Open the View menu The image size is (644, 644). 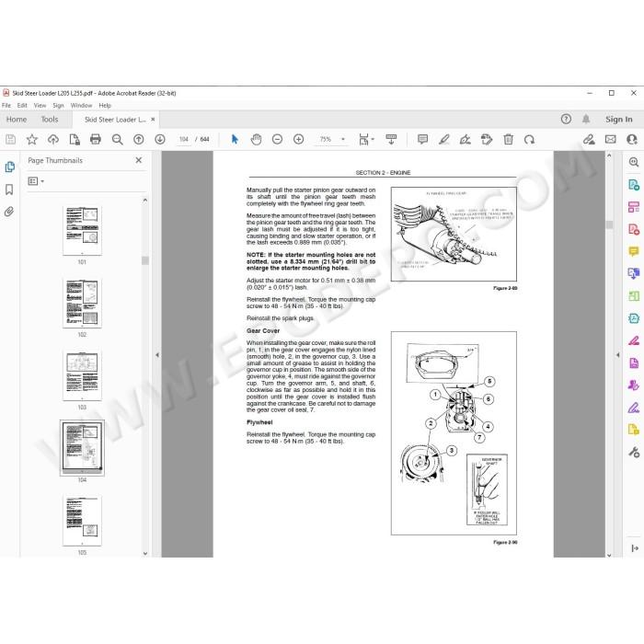click(40, 106)
